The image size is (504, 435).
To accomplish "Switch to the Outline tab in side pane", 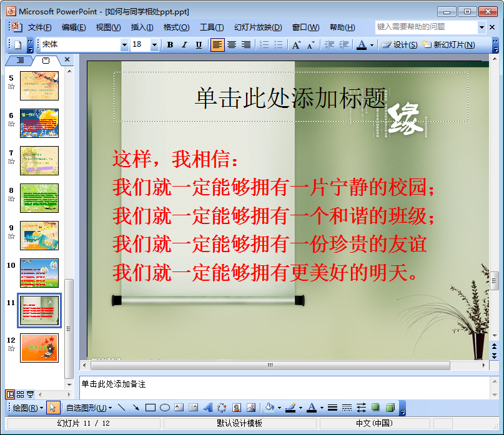I will [x=20, y=60].
